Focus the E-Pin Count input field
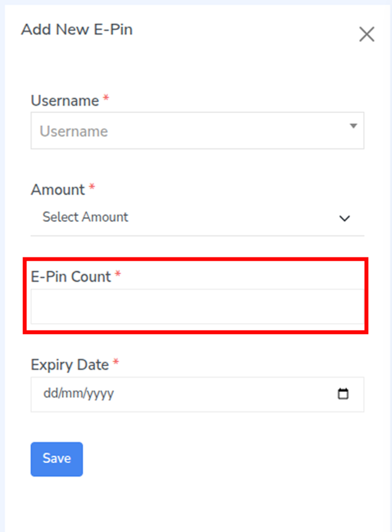 pos(197,307)
